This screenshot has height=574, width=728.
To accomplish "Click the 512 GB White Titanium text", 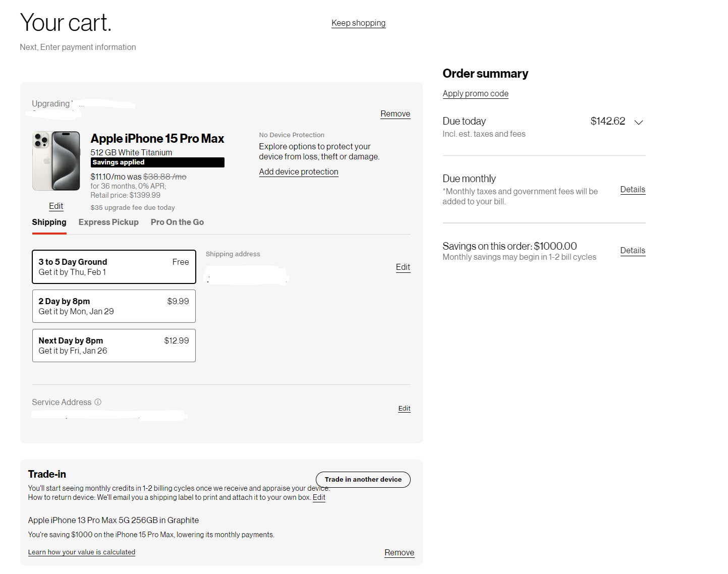I will tap(131, 152).
